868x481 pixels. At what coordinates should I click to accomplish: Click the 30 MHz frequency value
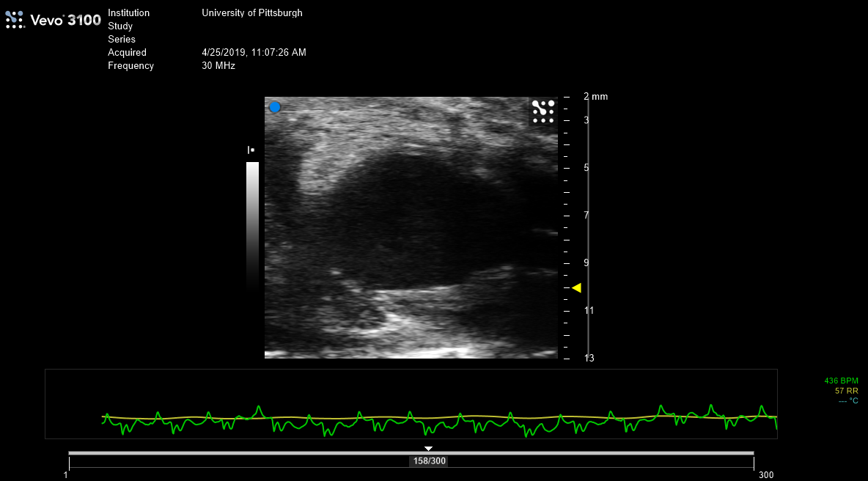pos(218,66)
